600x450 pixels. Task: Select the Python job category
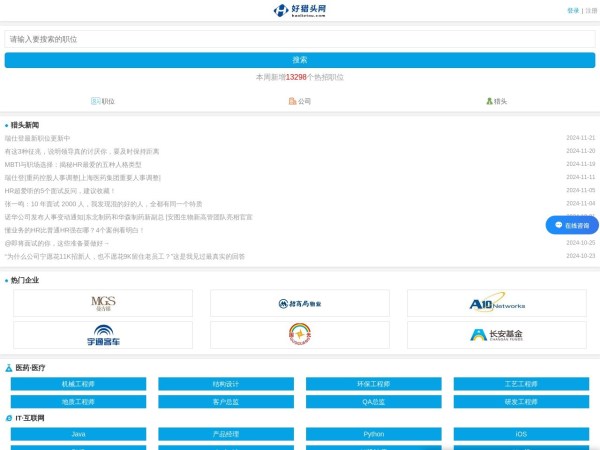click(373, 435)
